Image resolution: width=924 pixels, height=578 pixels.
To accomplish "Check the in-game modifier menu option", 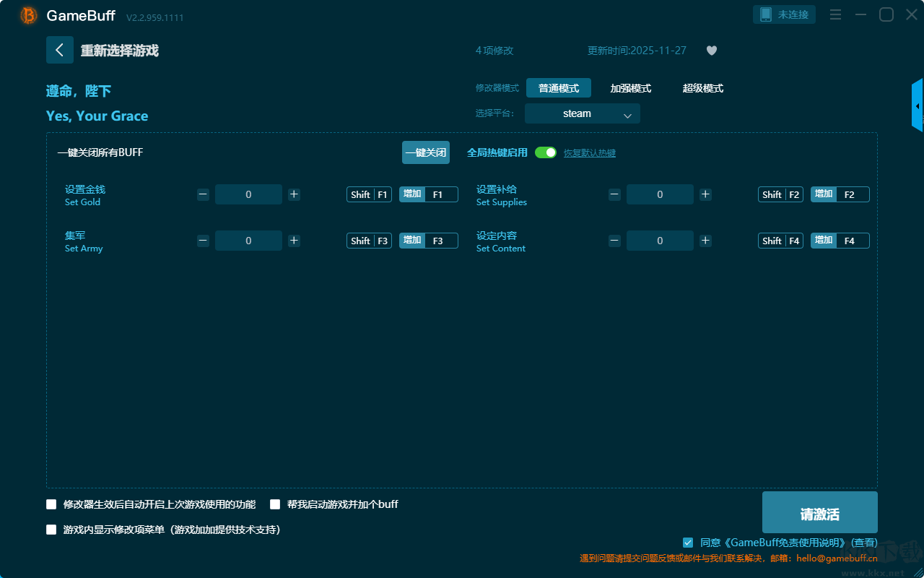I will click(x=51, y=530).
